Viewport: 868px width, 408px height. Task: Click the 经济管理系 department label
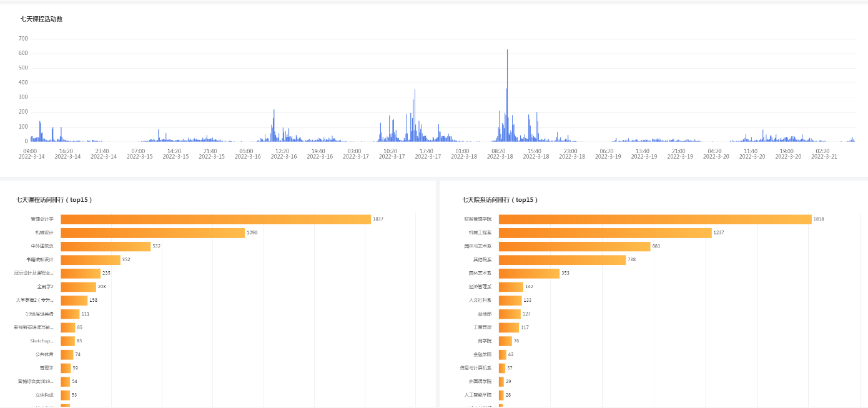click(x=480, y=287)
